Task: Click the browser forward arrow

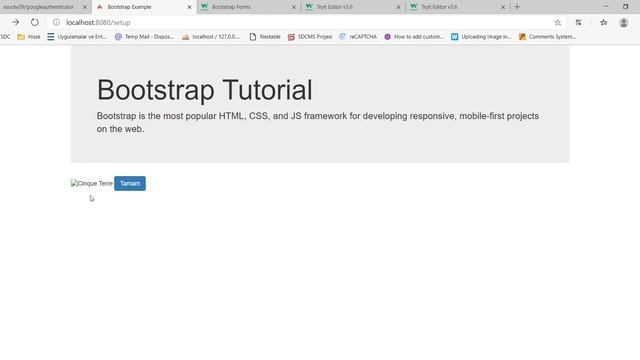Action: tap(15, 22)
